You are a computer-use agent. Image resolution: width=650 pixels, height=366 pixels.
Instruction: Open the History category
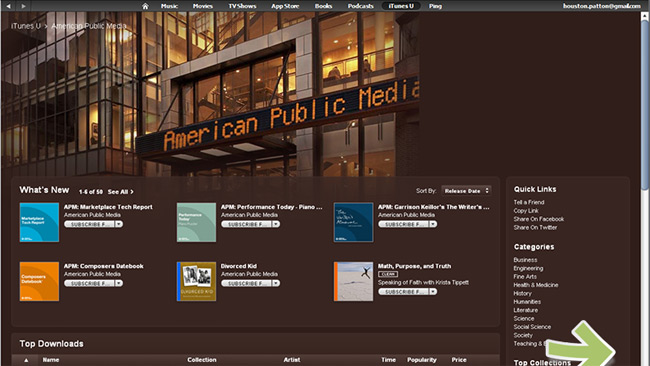(x=523, y=293)
